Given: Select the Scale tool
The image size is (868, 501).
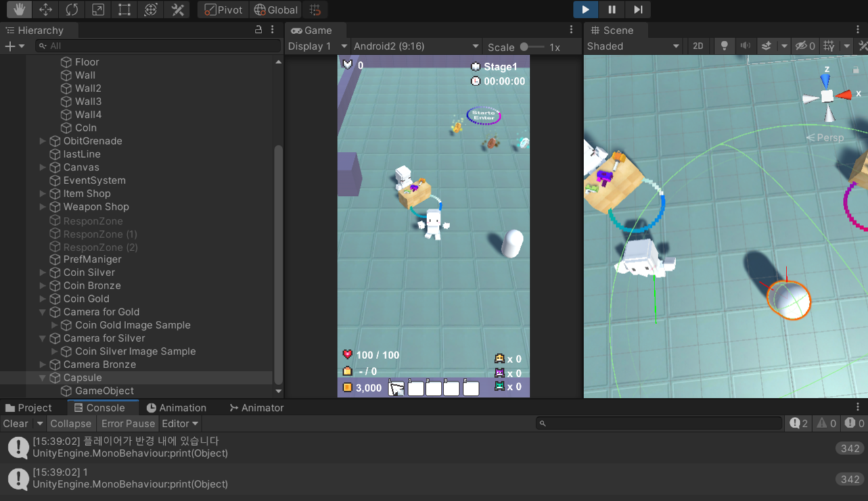Looking at the screenshot, I should pos(98,10).
